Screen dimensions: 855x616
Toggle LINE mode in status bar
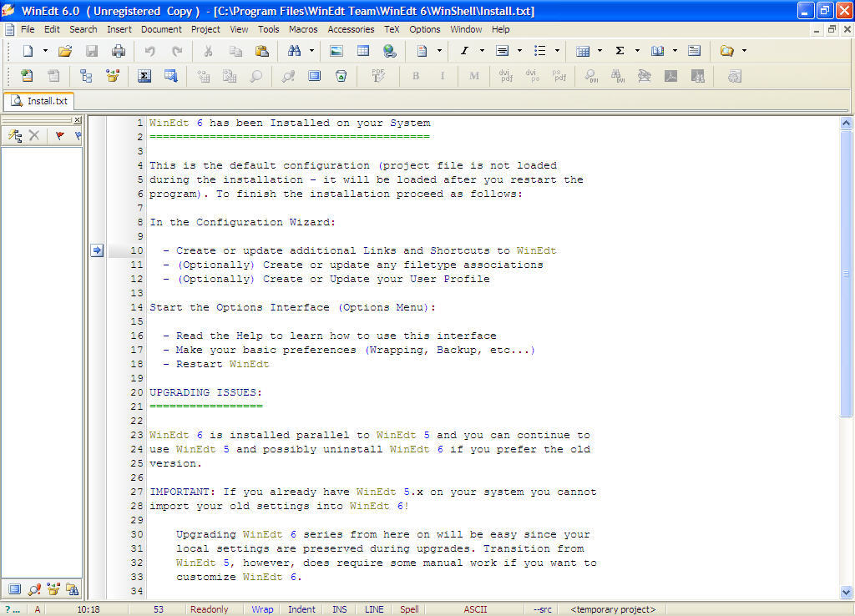point(374,609)
